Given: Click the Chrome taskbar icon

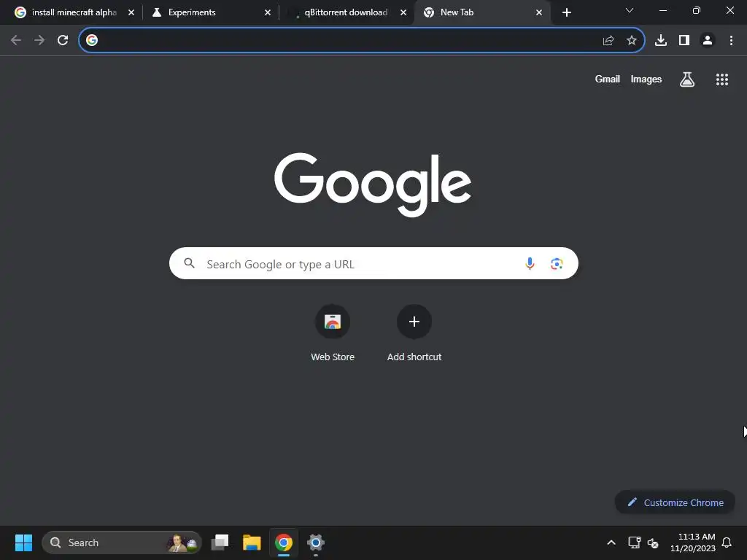Looking at the screenshot, I should point(284,542).
